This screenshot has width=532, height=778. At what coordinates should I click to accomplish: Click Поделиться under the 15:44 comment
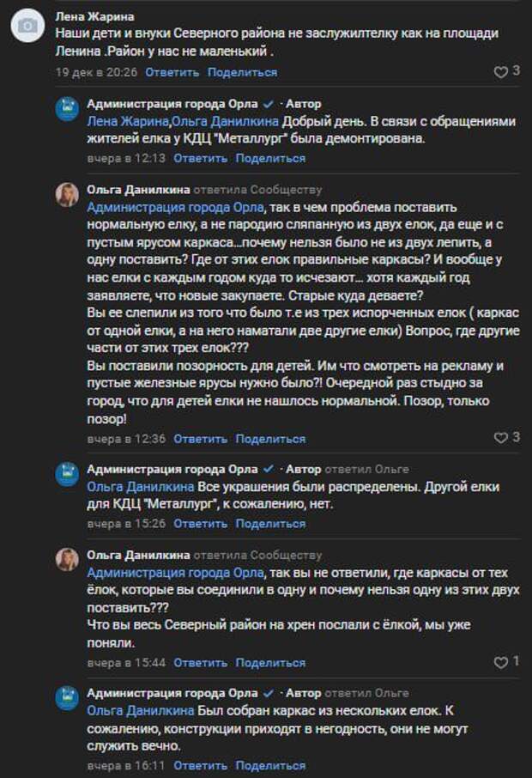(270, 662)
